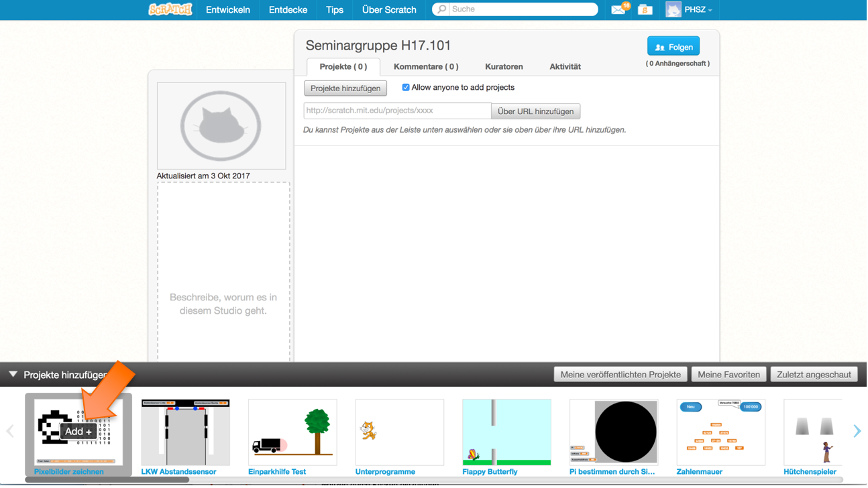Select the Flappy Butterfly project thumbnail
Screen dimensions: 868x488
(x=506, y=433)
